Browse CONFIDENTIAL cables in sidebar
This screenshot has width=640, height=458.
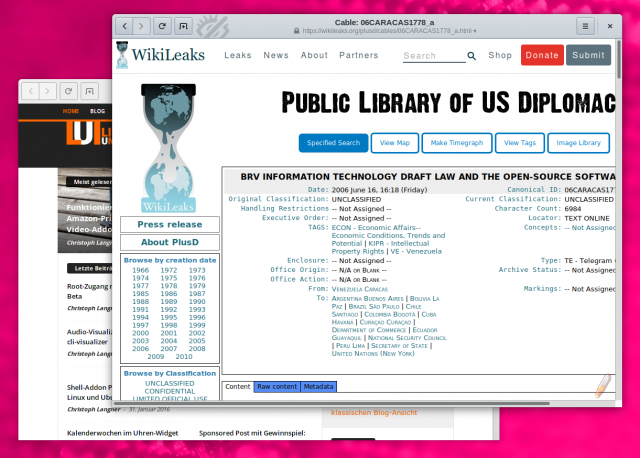(x=170, y=391)
